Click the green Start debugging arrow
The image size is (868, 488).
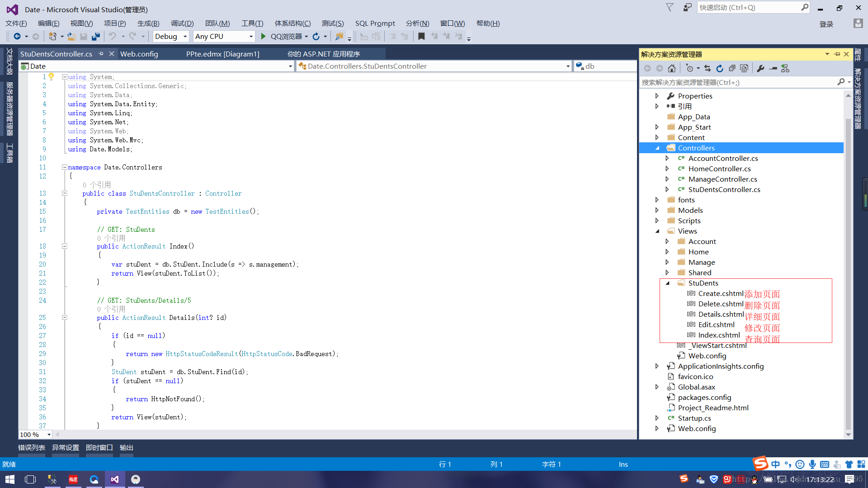click(264, 37)
